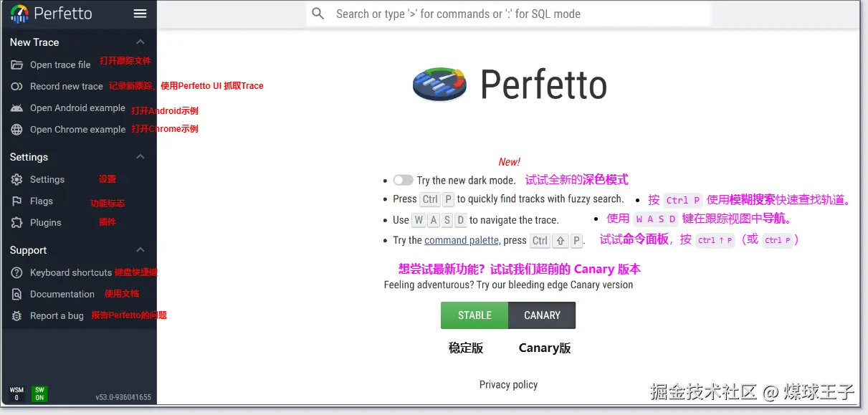Switch to the CANARY version

click(x=542, y=315)
